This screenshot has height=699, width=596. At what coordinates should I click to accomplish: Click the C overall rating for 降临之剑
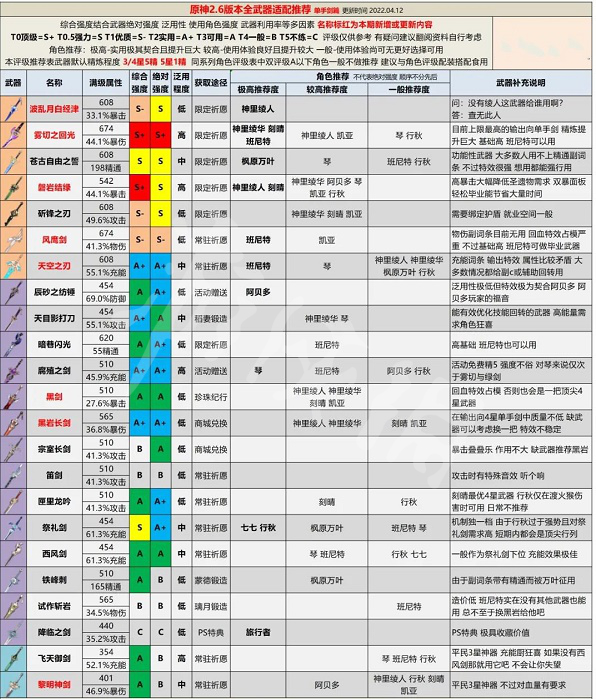click(x=140, y=632)
